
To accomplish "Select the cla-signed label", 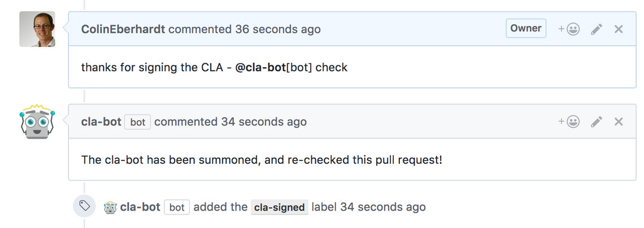I will 280,207.
